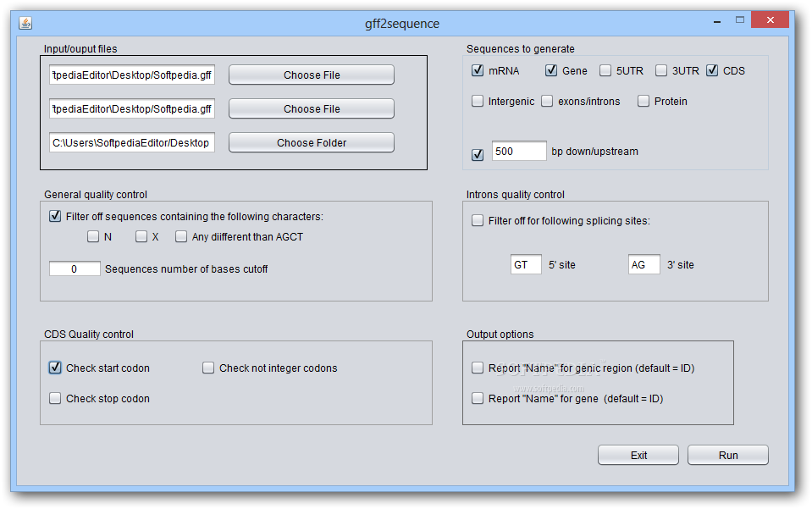Check Report "Name" for gene (default = ID) option
The width and height of the screenshot is (812, 509).
click(478, 398)
